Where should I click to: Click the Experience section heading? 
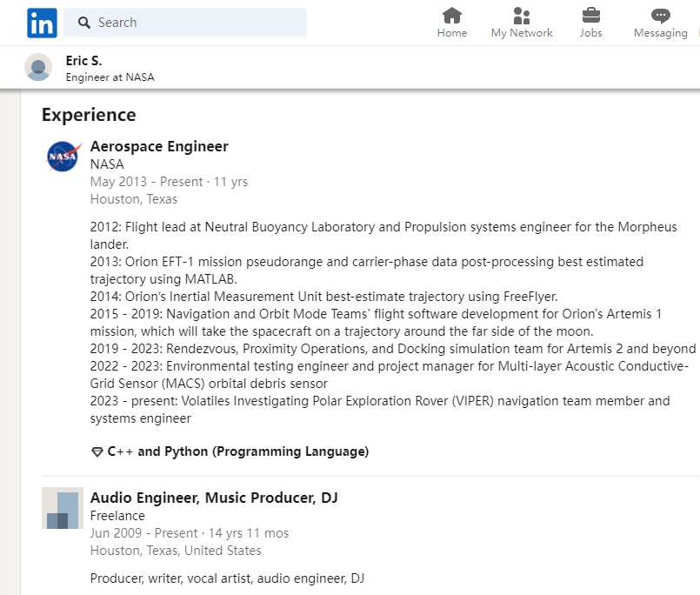click(89, 115)
